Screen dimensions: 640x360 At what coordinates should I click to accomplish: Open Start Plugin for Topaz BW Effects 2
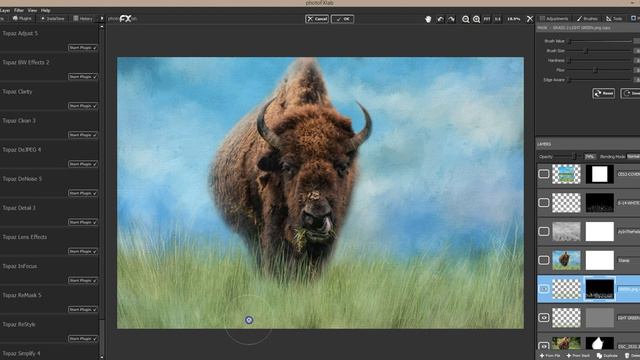click(x=83, y=77)
